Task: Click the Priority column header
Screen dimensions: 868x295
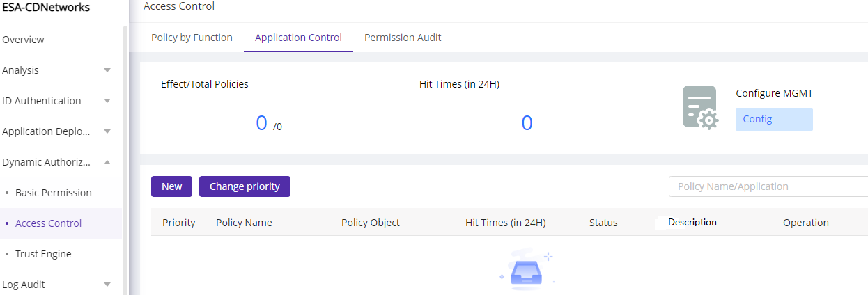Action: [179, 223]
